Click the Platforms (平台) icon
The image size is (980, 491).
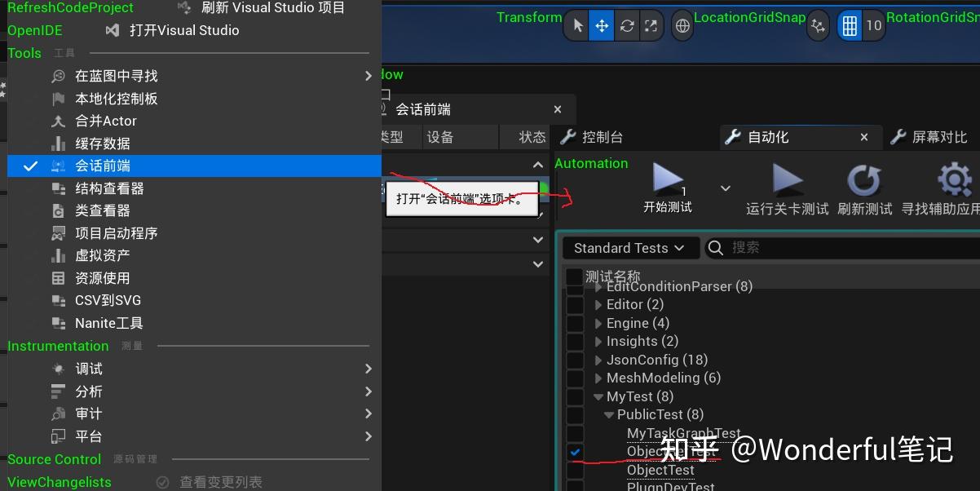pyautogui.click(x=59, y=436)
